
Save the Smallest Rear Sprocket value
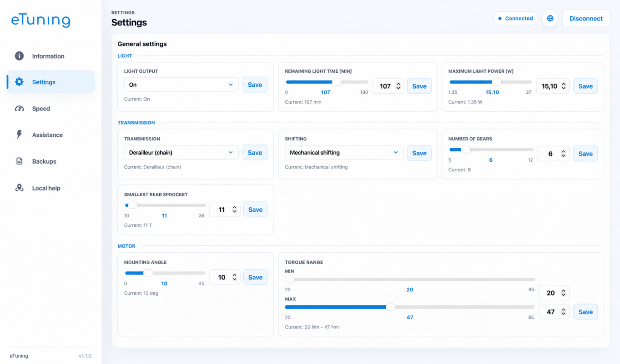pos(255,209)
